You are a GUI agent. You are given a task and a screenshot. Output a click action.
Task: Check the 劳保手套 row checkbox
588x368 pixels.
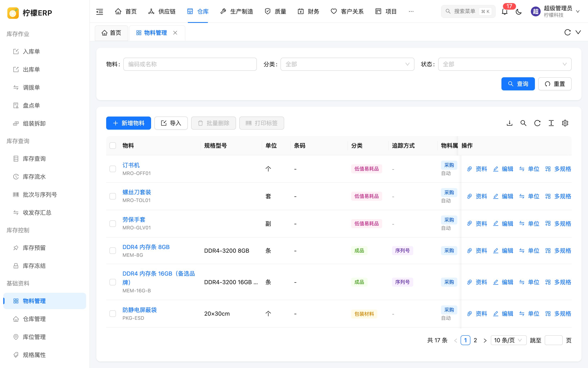pyautogui.click(x=113, y=224)
